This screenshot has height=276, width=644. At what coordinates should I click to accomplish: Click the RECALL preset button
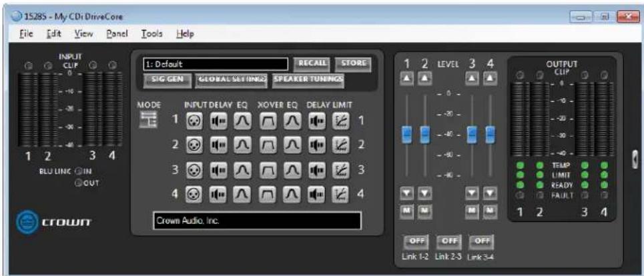(x=312, y=64)
